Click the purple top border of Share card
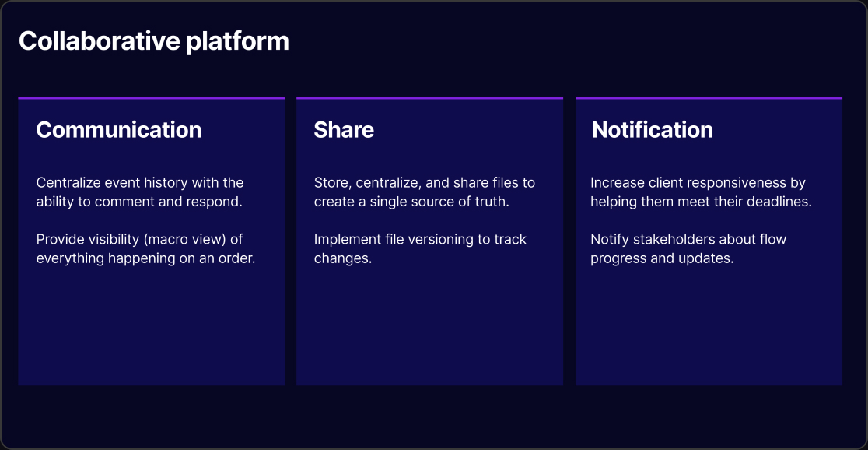The height and width of the screenshot is (450, 868). click(429, 98)
